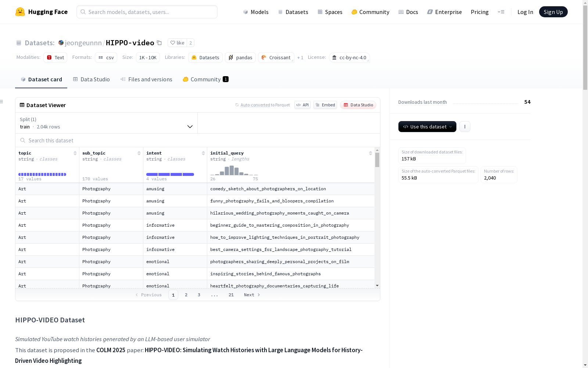The width and height of the screenshot is (588, 368).
Task: Sort the topic column
Action: point(75,153)
